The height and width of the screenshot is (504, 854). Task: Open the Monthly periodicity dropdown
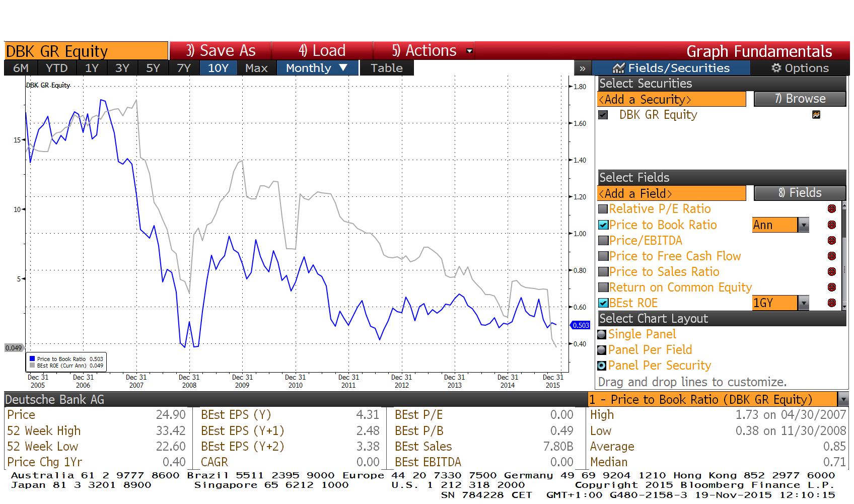tap(317, 68)
